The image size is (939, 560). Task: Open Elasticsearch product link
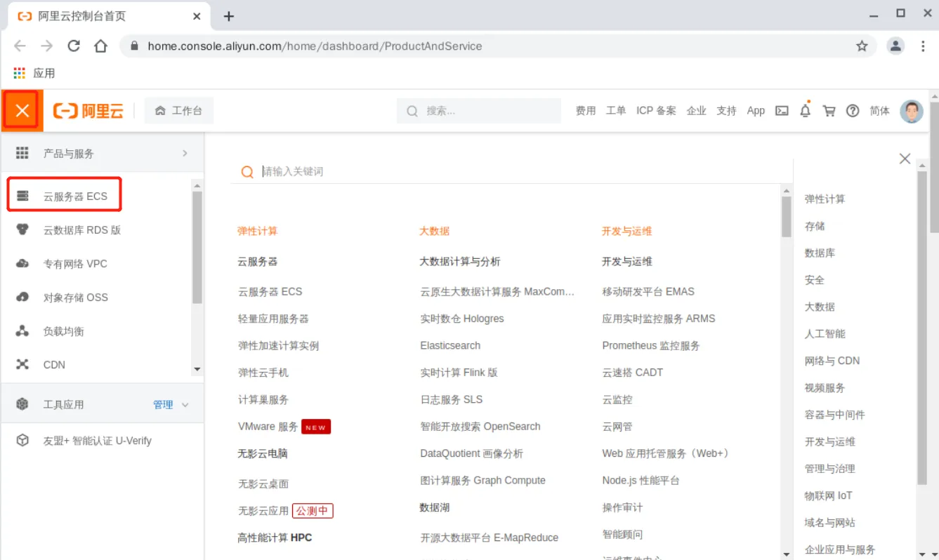pyautogui.click(x=450, y=345)
